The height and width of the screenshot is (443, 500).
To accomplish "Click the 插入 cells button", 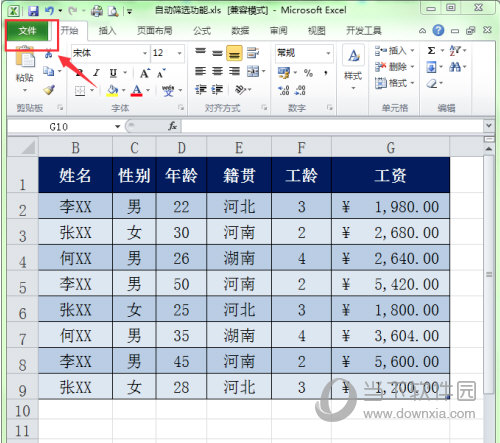I will (395, 51).
